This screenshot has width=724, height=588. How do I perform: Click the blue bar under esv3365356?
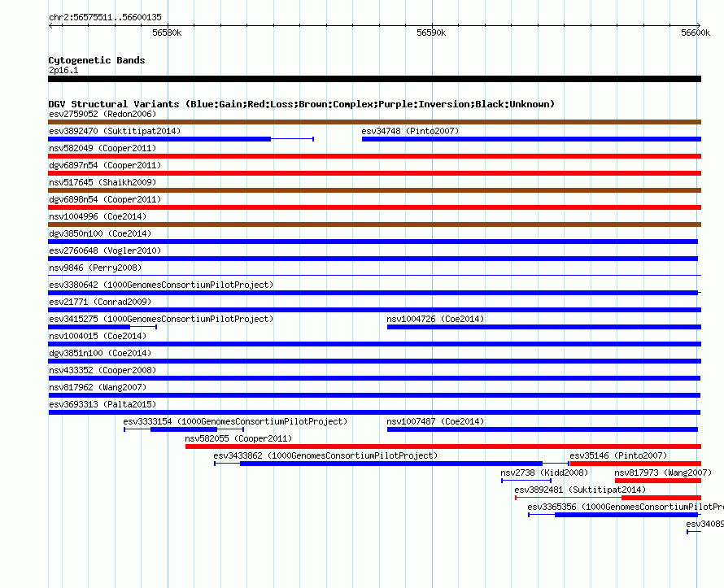pyautogui.click(x=626, y=515)
